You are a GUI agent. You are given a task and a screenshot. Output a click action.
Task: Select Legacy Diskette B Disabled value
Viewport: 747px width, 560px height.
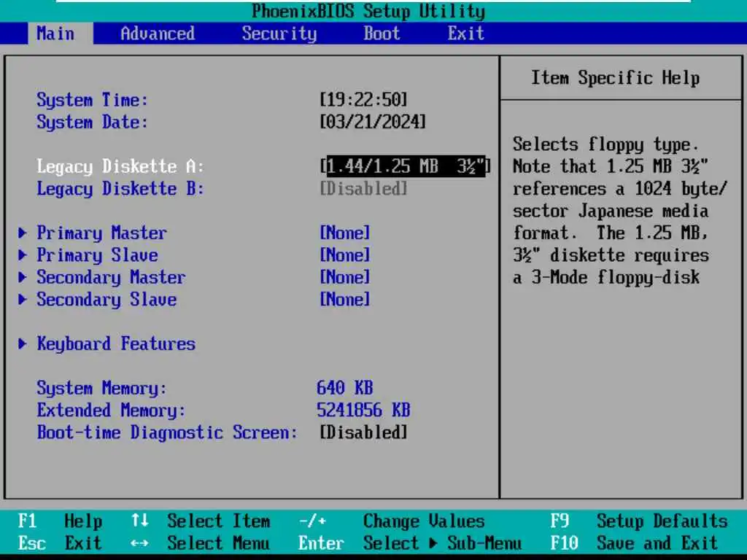(x=363, y=189)
